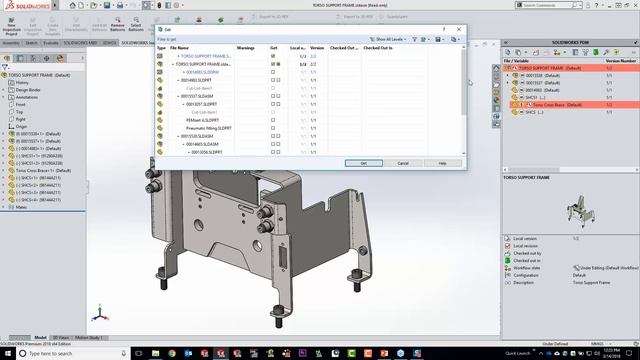Click the home icon in right task pane strip
This screenshot has width=640, height=360.
pos(496,68)
